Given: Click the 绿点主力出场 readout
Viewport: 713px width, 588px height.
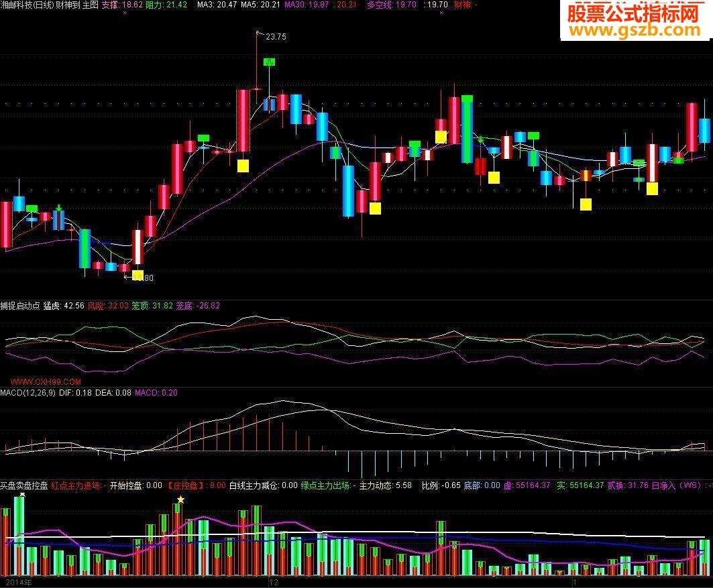Looking at the screenshot, I should tap(328, 485).
